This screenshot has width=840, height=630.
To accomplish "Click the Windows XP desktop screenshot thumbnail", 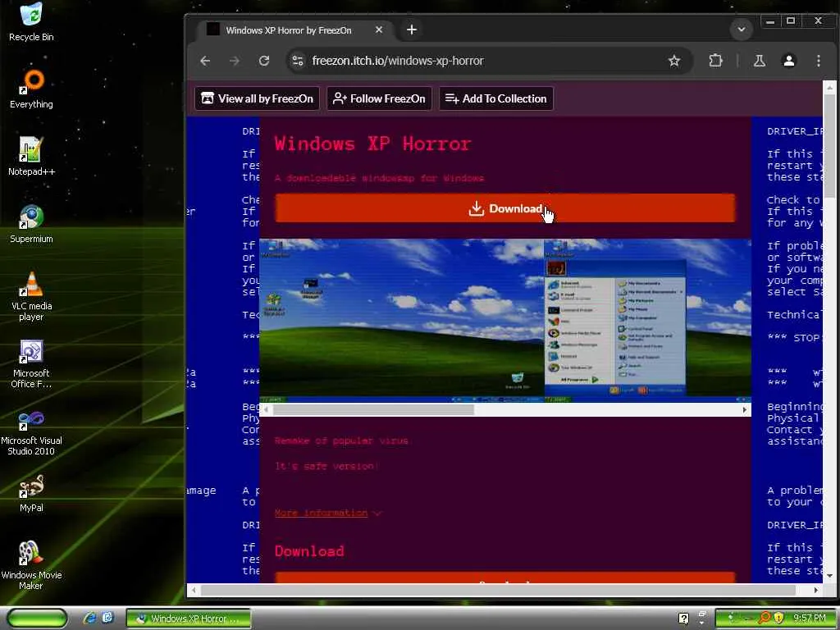I will coord(401,320).
